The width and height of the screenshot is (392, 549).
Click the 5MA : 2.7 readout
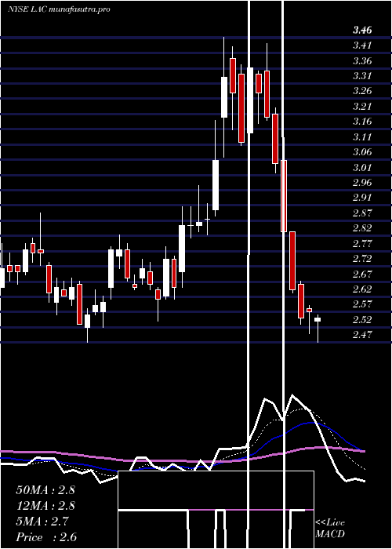(42, 522)
